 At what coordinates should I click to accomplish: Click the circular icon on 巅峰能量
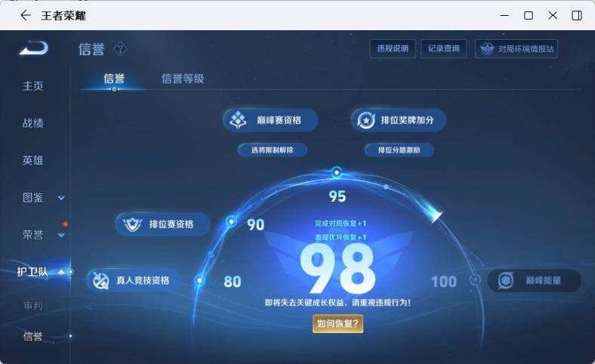click(x=505, y=280)
